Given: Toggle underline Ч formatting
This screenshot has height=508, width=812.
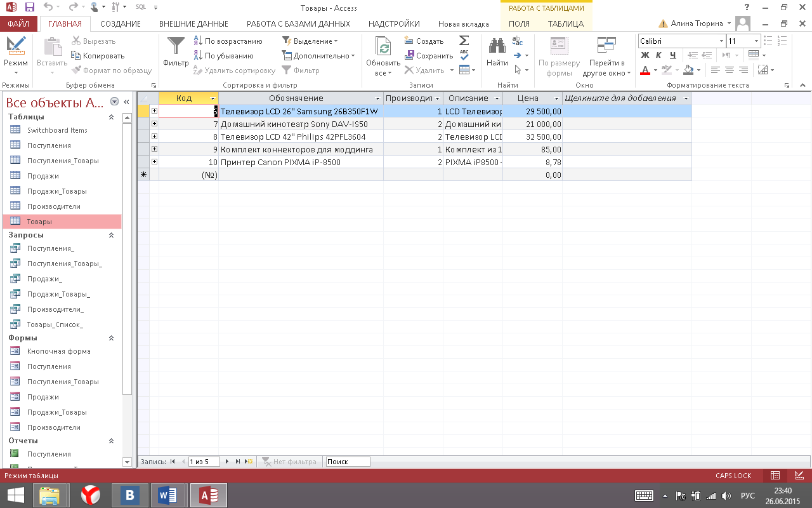Looking at the screenshot, I should click(672, 55).
